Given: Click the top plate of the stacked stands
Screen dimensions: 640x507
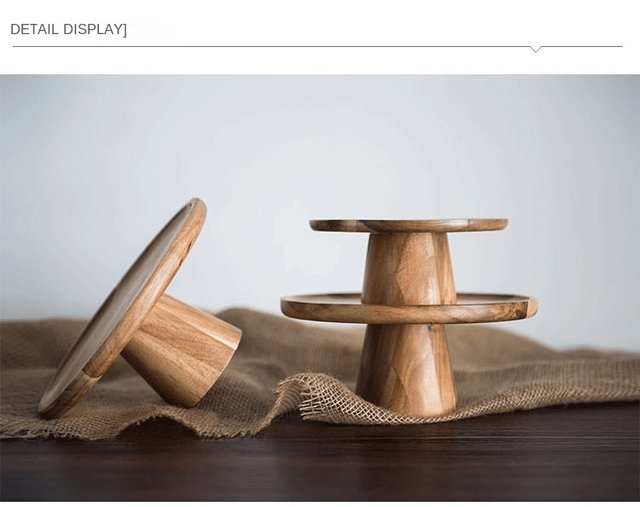Looking at the screenshot, I should coord(409,225).
